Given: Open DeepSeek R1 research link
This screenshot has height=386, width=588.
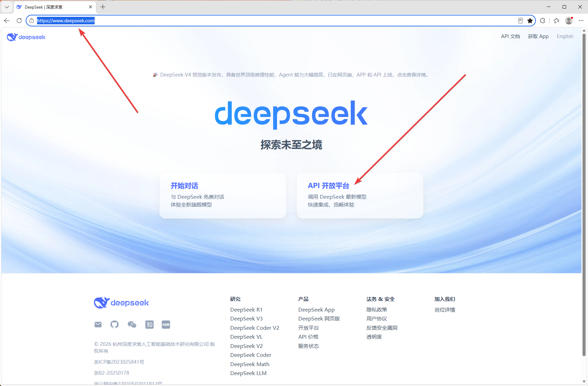Looking at the screenshot, I should (247, 310).
